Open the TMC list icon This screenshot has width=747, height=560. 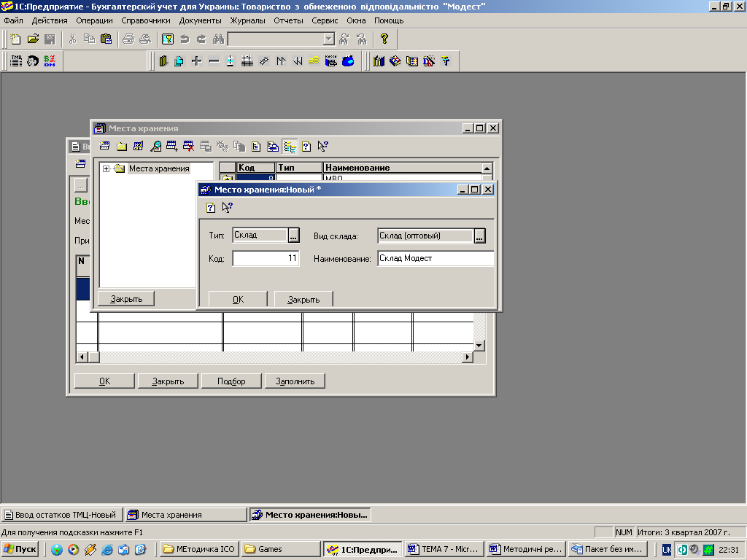pos(16,61)
